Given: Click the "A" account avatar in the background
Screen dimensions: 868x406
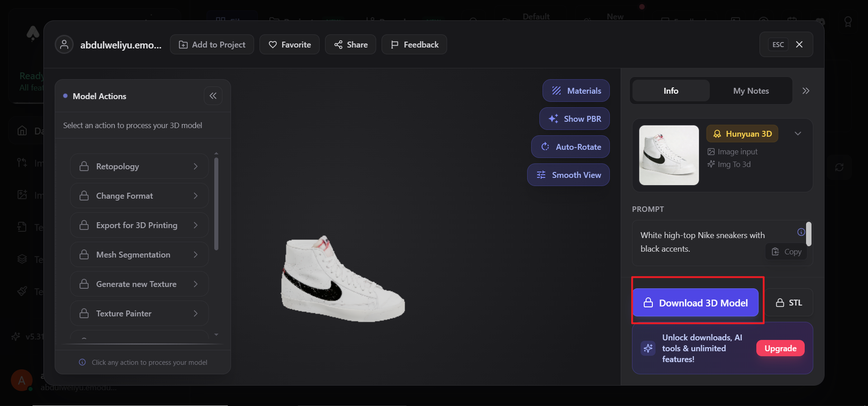Looking at the screenshot, I should [22, 380].
